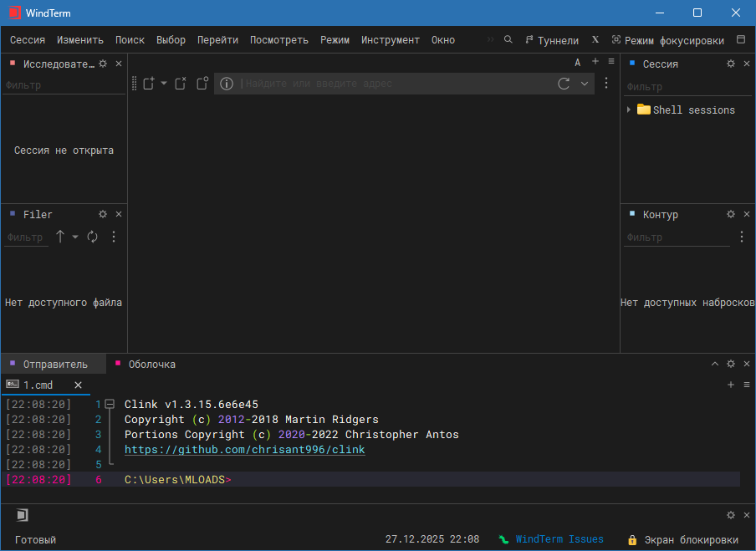Collapse the fold marker at line 1
Viewport: 756px width, 551px height.
(x=110, y=404)
